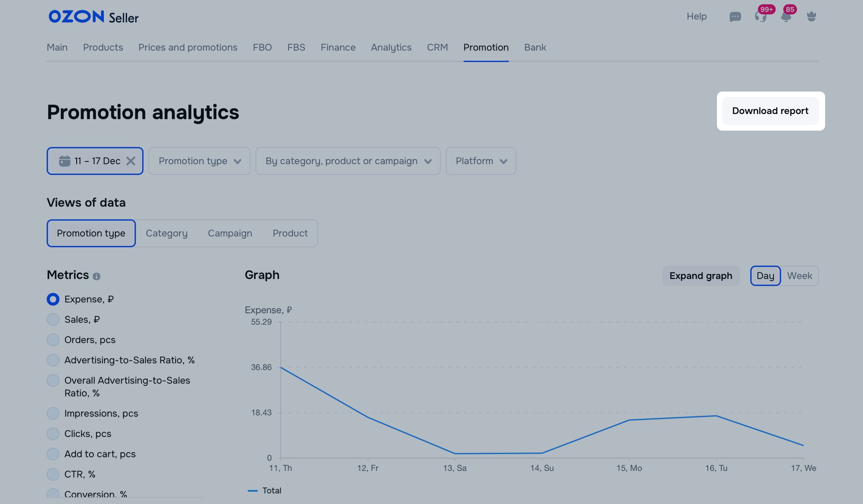
Task: Open By category, product or campaign dropdown
Action: tap(348, 161)
